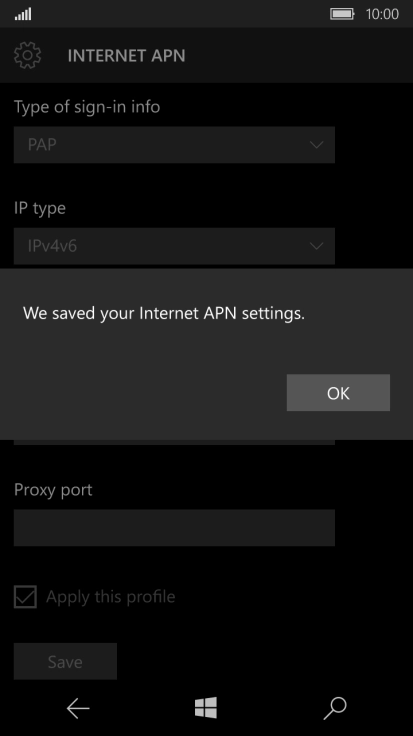Click the Save button
Screen dimensions: 413x736
65,661
